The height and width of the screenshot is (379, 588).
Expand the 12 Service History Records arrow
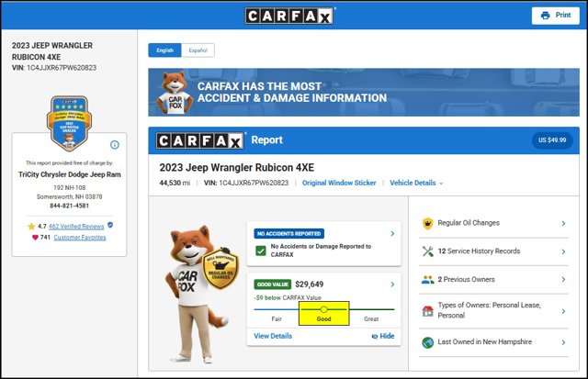coord(563,251)
